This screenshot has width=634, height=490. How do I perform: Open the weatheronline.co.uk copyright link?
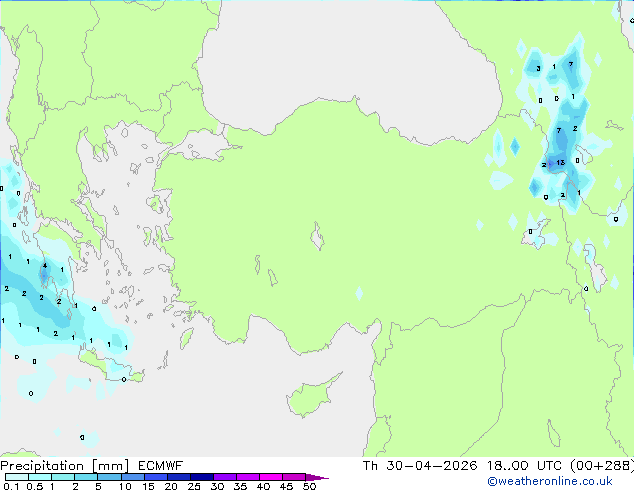tap(550, 481)
